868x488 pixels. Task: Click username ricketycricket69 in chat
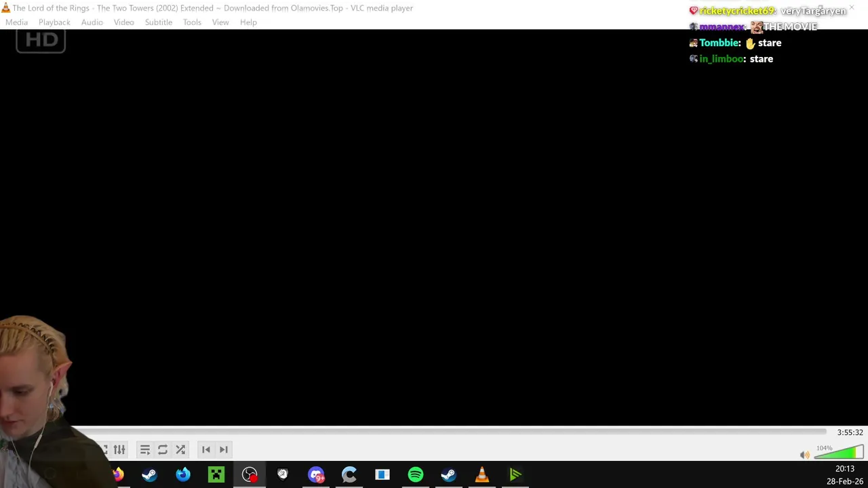(736, 11)
